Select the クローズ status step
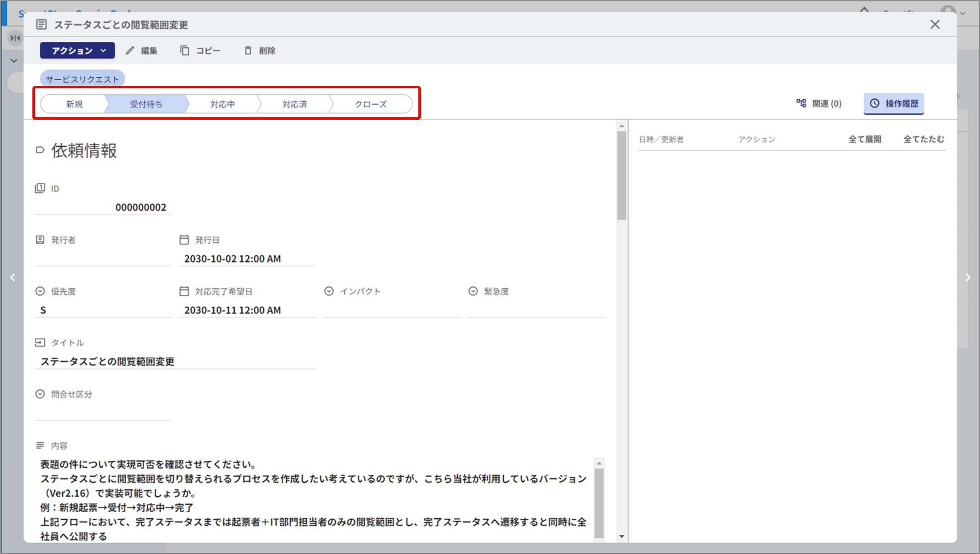The image size is (980, 554). click(x=371, y=104)
